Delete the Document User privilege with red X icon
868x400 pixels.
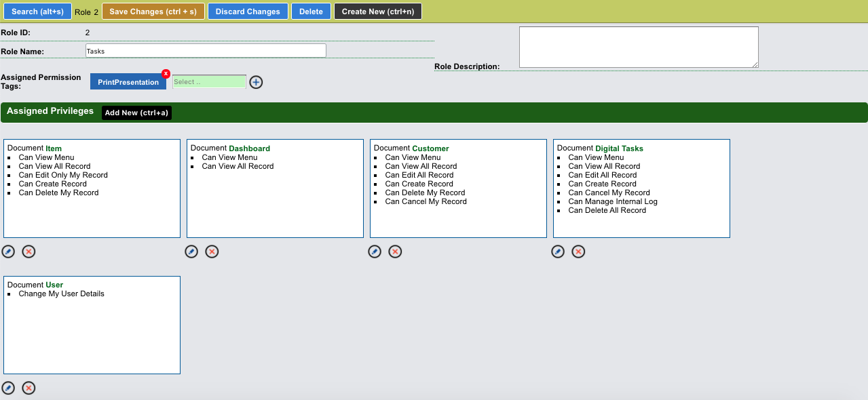click(x=29, y=388)
